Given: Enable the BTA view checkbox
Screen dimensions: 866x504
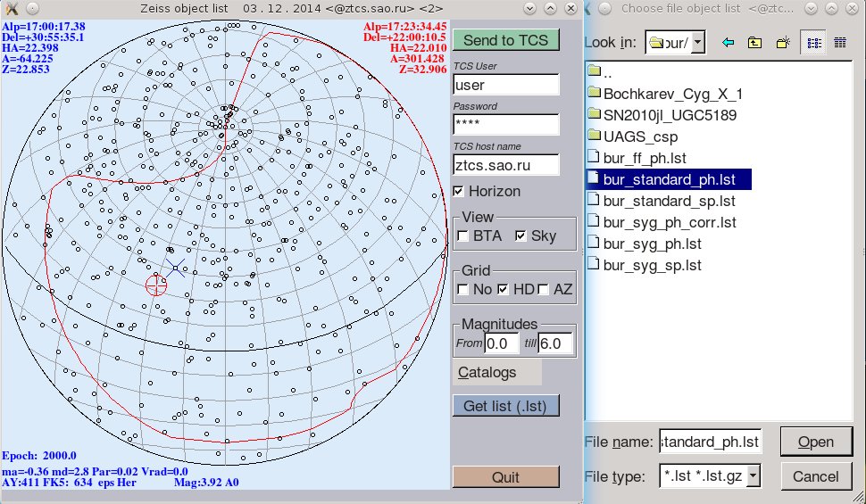Looking at the screenshot, I should coord(462,236).
